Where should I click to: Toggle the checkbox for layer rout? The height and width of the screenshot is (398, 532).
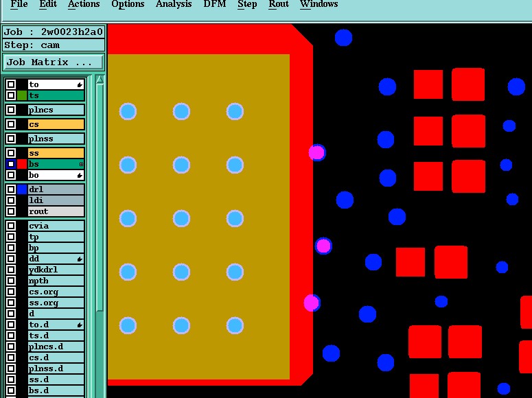click(x=11, y=211)
